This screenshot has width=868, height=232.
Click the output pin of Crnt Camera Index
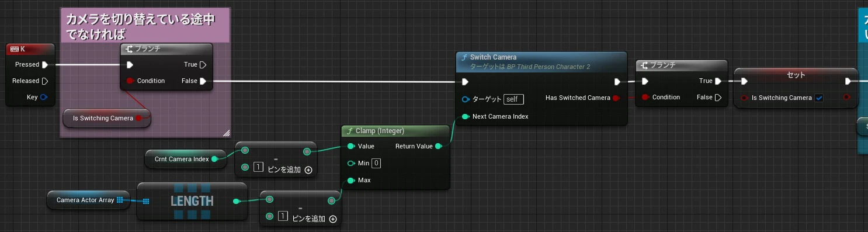(214, 159)
